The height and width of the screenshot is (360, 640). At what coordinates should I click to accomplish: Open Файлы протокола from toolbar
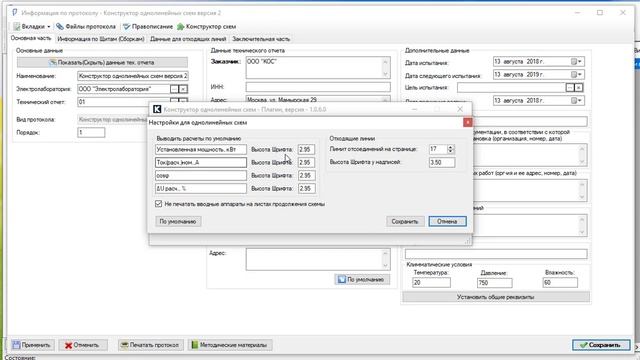pyautogui.click(x=86, y=27)
